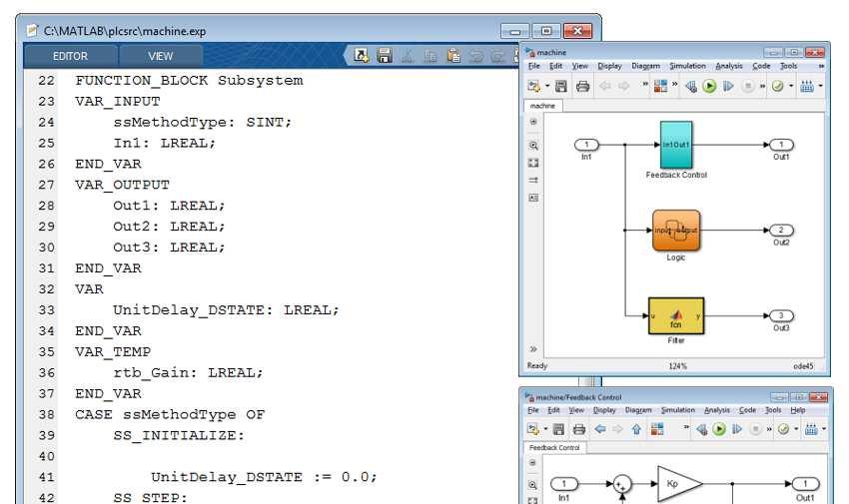Select the yellow Filter function block
The image size is (849, 504).
click(x=676, y=315)
